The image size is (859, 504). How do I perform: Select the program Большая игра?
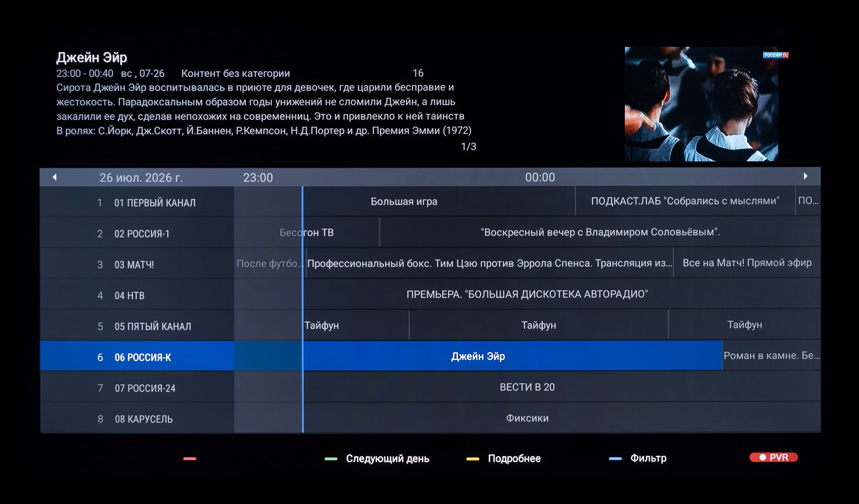coord(404,201)
